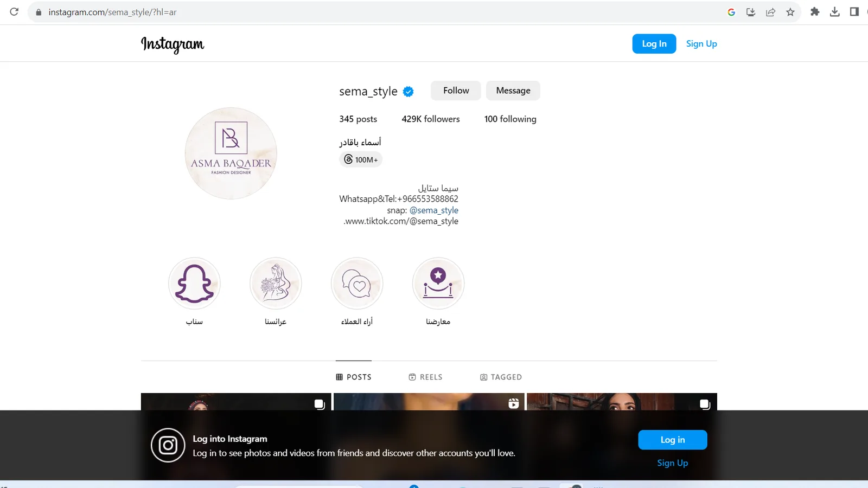Viewport: 868px width, 488px height.
Task: Click the Log In button in header
Action: pos(654,44)
